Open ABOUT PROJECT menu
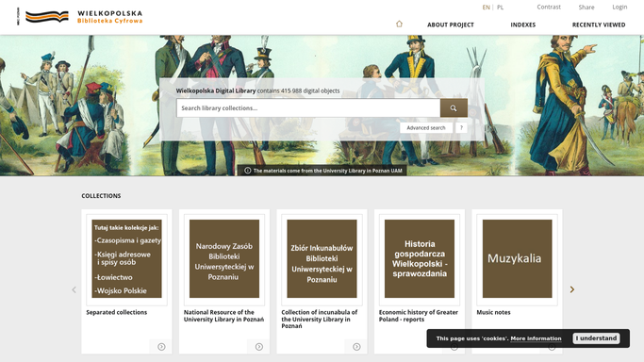The height and width of the screenshot is (362, 644). pos(450,25)
